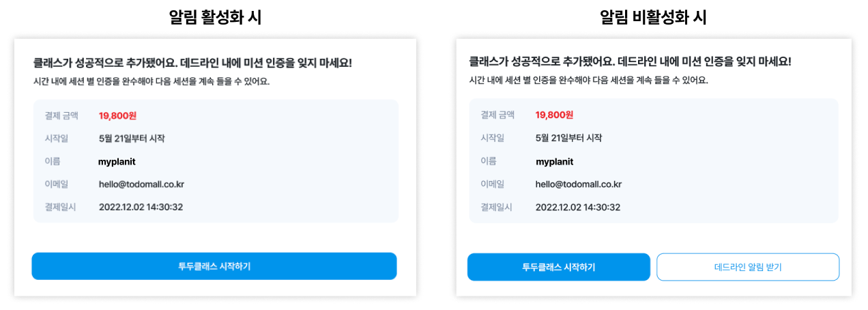The height and width of the screenshot is (310, 868).
Task: Click the 2022.12.02 14:30:32 timestamp in 알림 활성화 card
Action: pos(141,207)
